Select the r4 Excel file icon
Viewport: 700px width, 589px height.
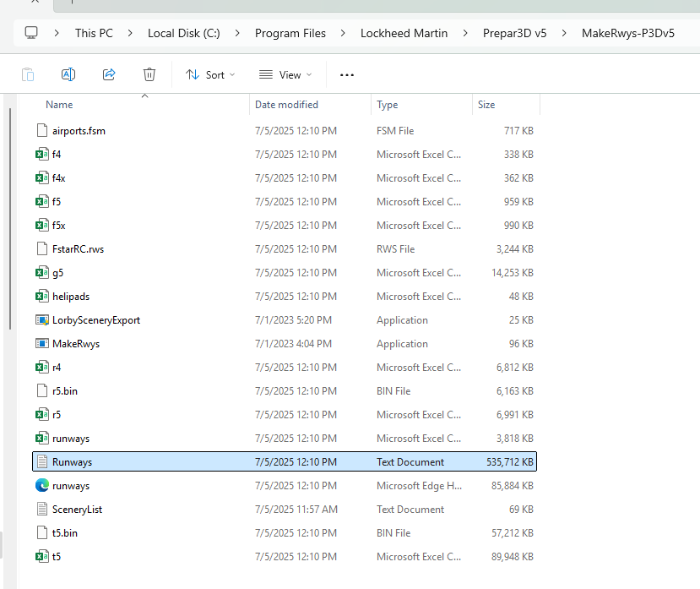(x=42, y=368)
